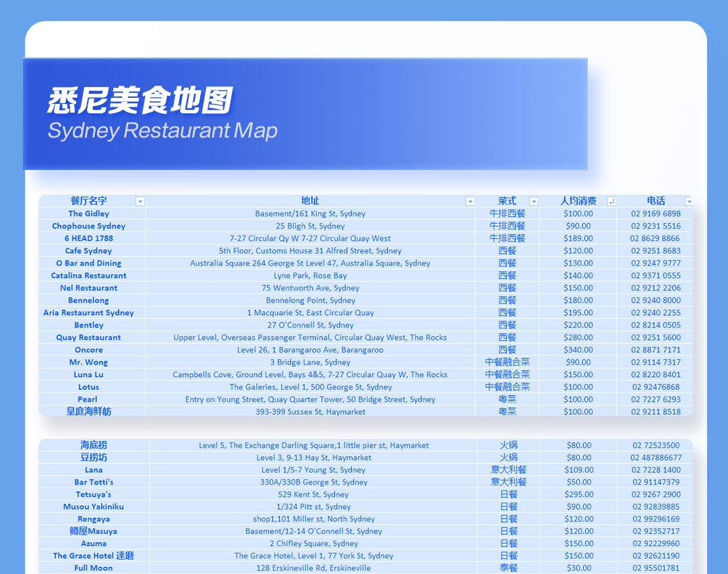Open the 电话 column filter arrow
The height and width of the screenshot is (574, 728).
688,201
